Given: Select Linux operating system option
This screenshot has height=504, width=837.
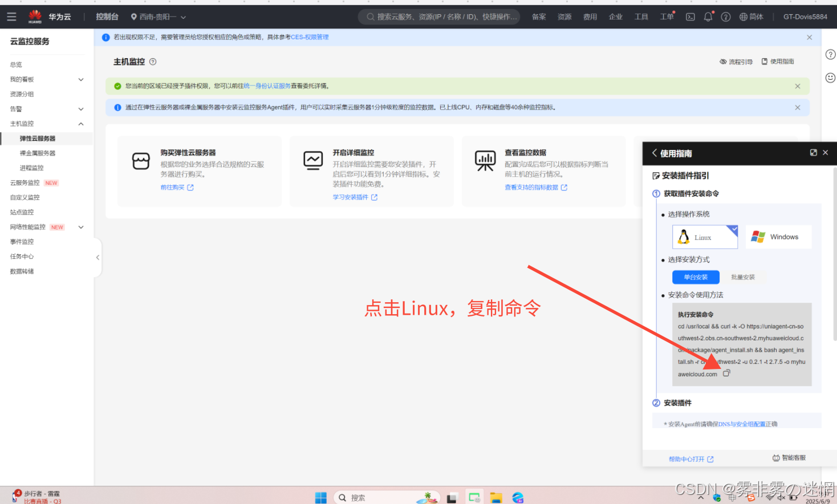Looking at the screenshot, I should point(705,237).
